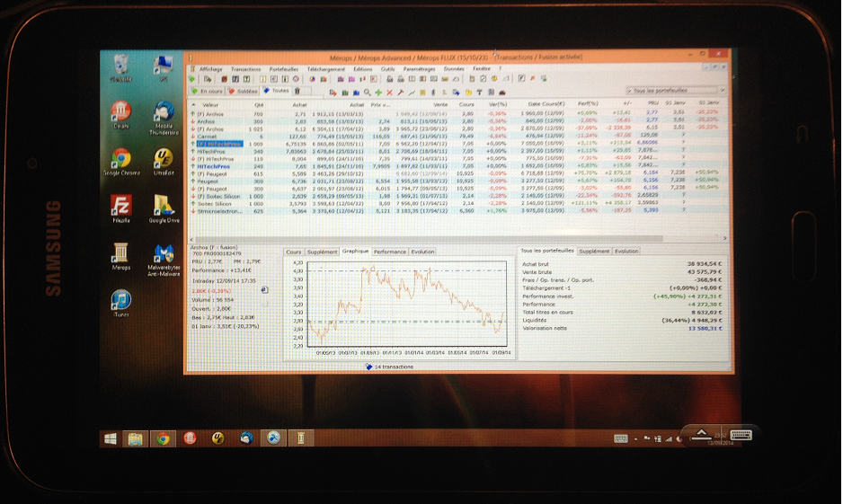Switch to the Graphique tab
The image size is (843, 504).
tap(355, 251)
